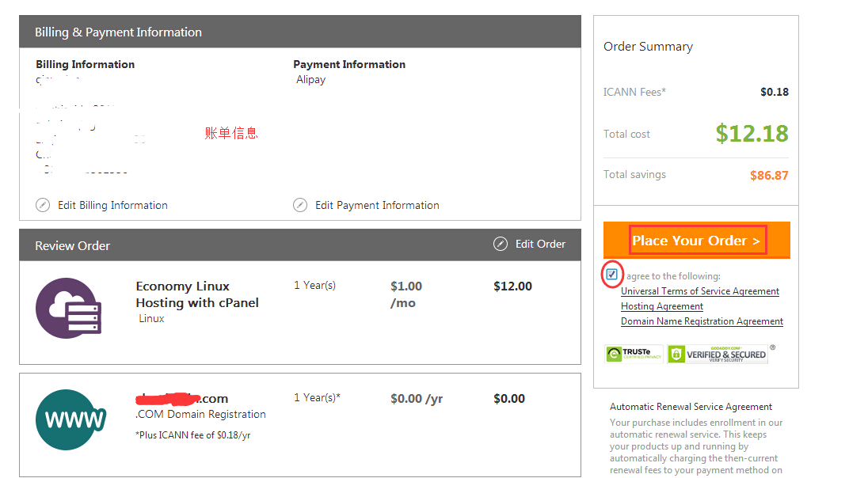Click the .COM Domain Registration item text
This screenshot has height=478, width=868.
coord(201,414)
